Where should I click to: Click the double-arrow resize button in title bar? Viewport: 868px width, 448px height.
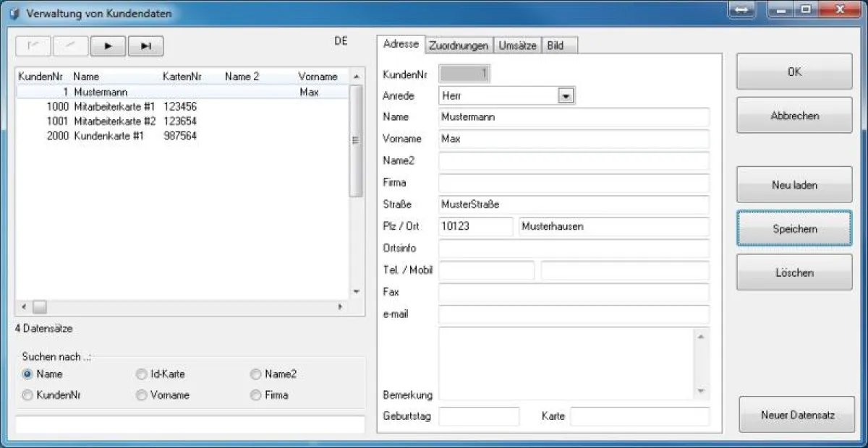pyautogui.click(x=742, y=10)
